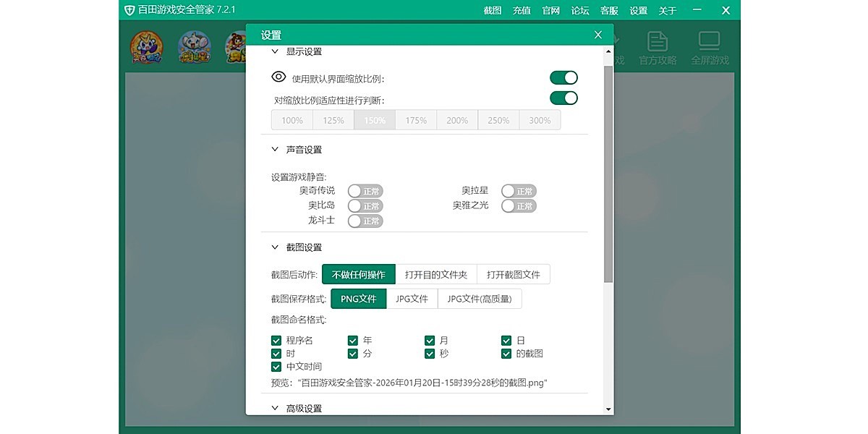Screen dimensions: 868x434
Task: Click the vertical scrollbar thumb in settings
Action: 608,174
